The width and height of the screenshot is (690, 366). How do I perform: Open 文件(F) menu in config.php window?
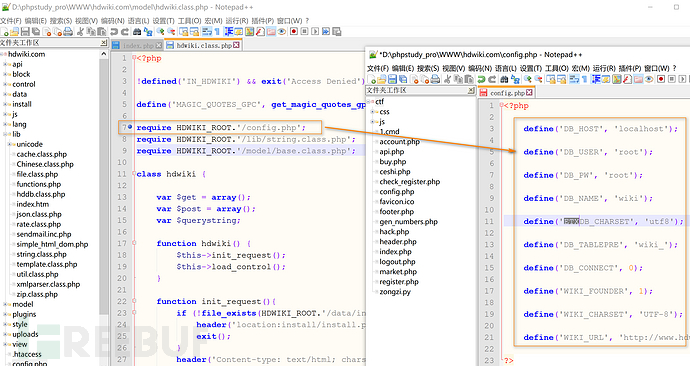point(378,68)
